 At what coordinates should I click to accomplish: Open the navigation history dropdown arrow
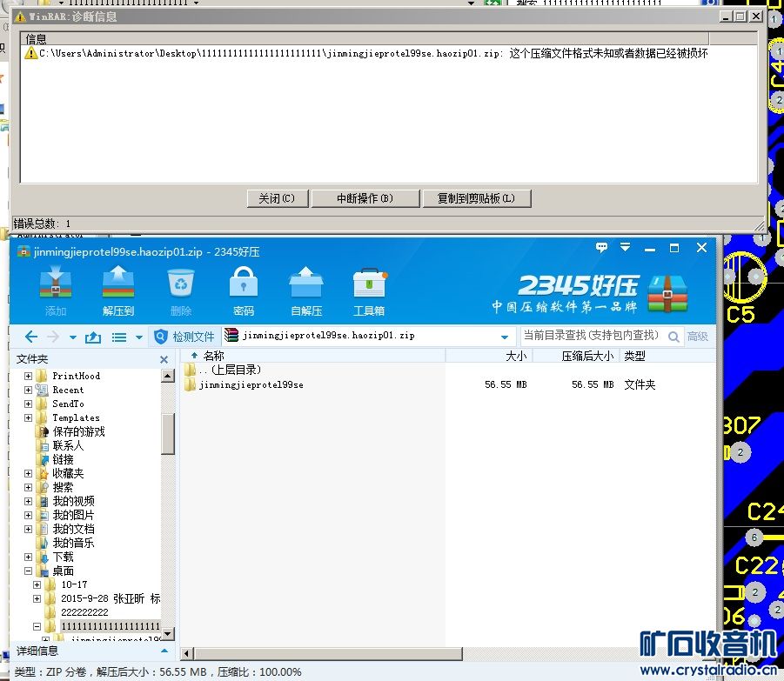(x=73, y=337)
